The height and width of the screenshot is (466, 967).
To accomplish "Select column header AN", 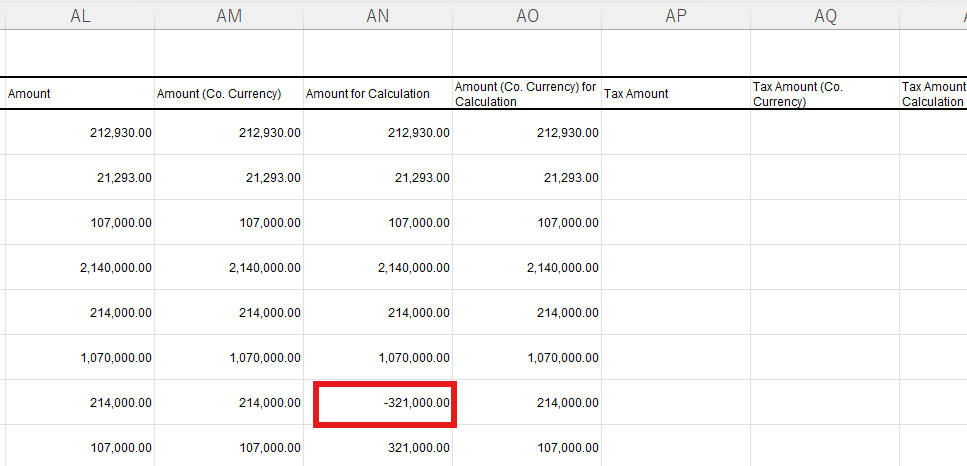I will point(378,16).
